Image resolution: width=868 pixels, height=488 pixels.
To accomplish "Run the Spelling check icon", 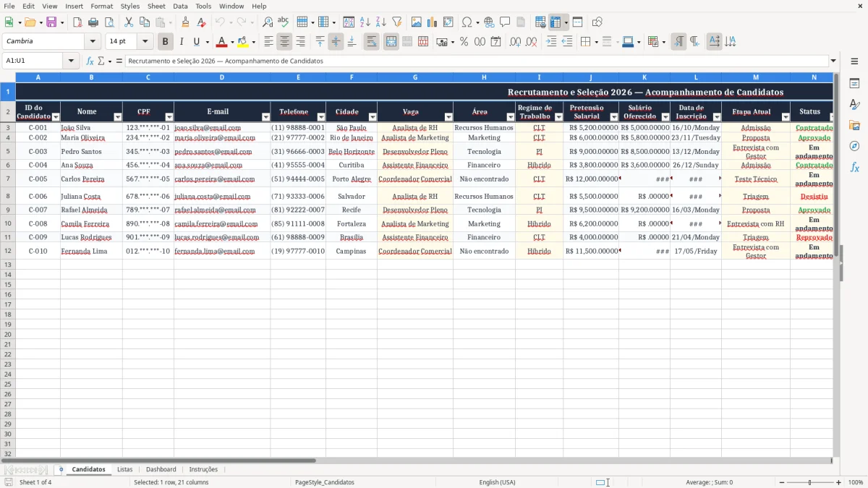I will pyautogui.click(x=284, y=22).
